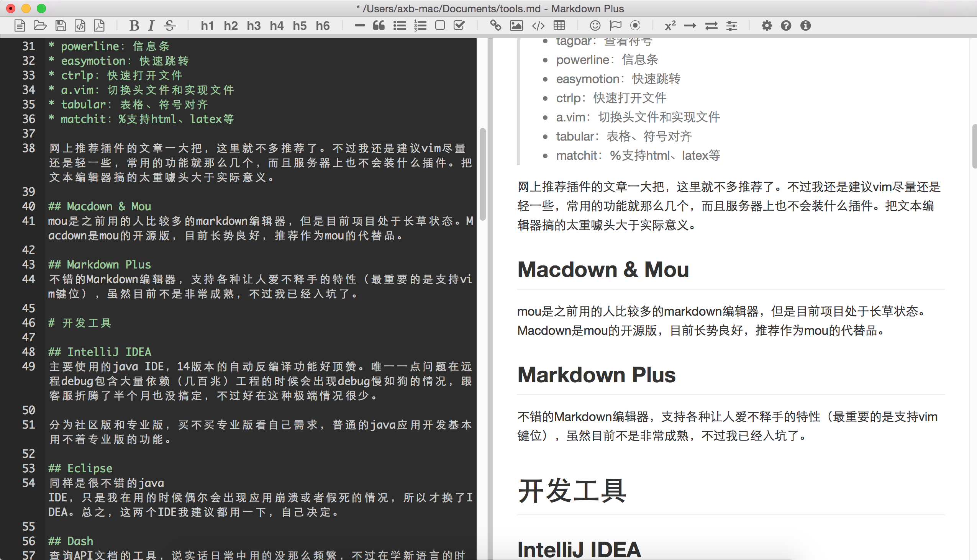Insert superscript math expression x²
Image resolution: width=977 pixels, height=560 pixels.
pos(670,26)
